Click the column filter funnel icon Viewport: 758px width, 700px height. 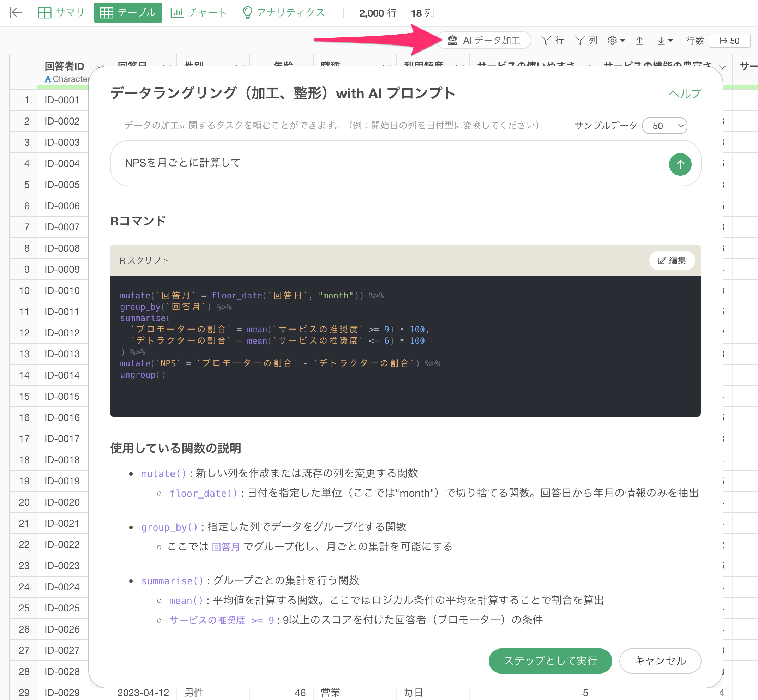click(579, 41)
